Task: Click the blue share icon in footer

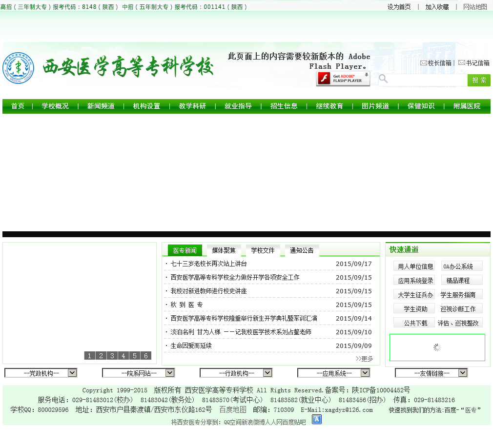Action: click(x=317, y=419)
